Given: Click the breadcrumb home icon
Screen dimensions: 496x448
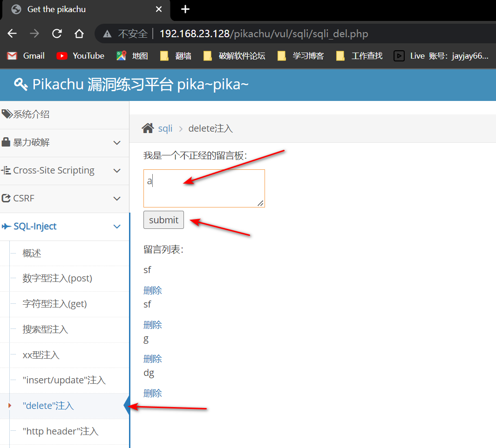Looking at the screenshot, I should [x=148, y=128].
